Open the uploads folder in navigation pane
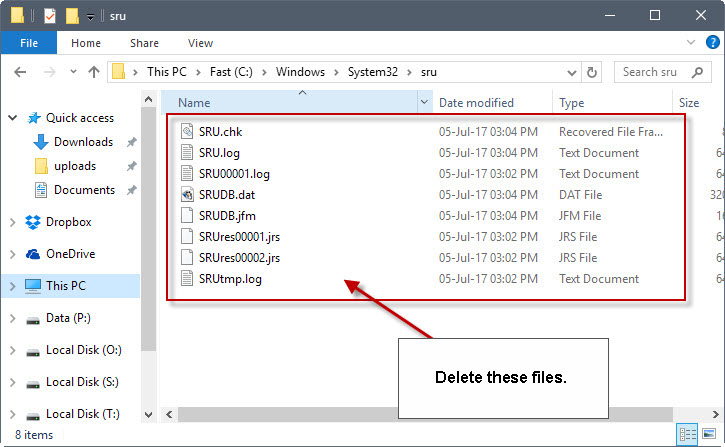The width and height of the screenshot is (725, 447). coord(75,166)
